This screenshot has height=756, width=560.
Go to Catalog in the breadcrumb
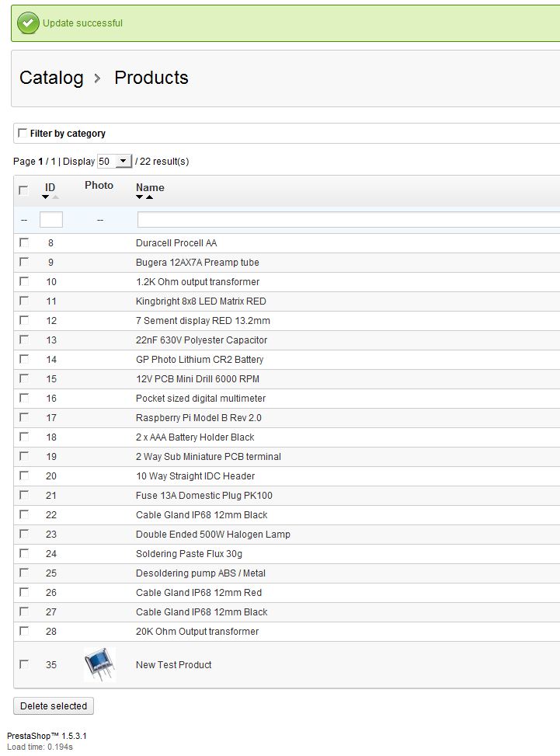[x=51, y=78]
